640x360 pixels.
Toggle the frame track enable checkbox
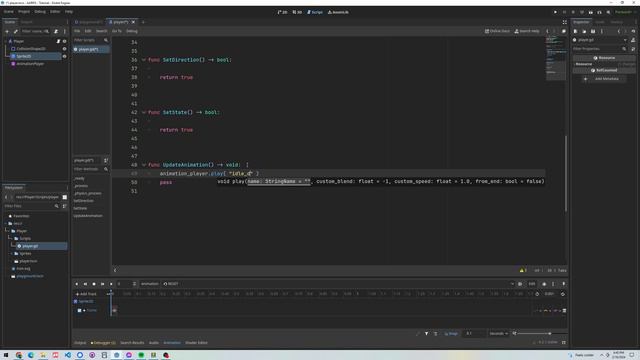(79, 311)
